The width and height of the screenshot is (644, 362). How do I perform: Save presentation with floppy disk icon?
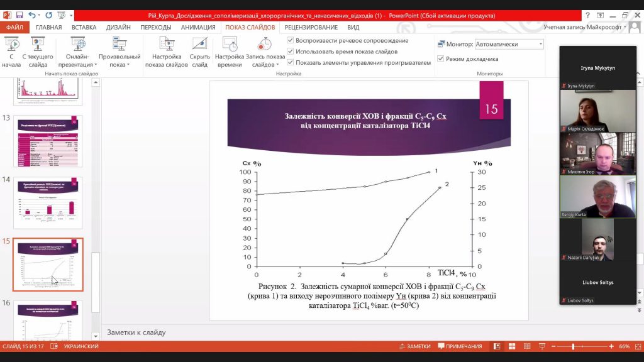pyautogui.click(x=19, y=15)
